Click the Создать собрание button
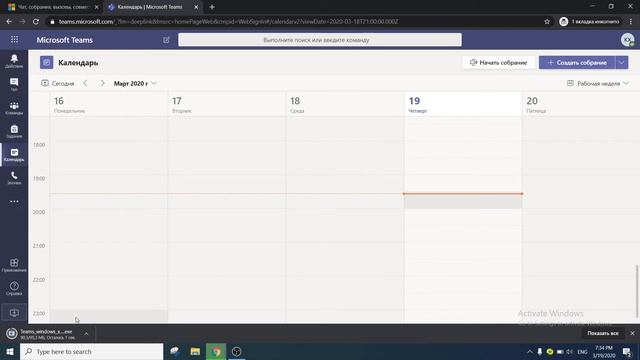The image size is (640, 360). [577, 62]
